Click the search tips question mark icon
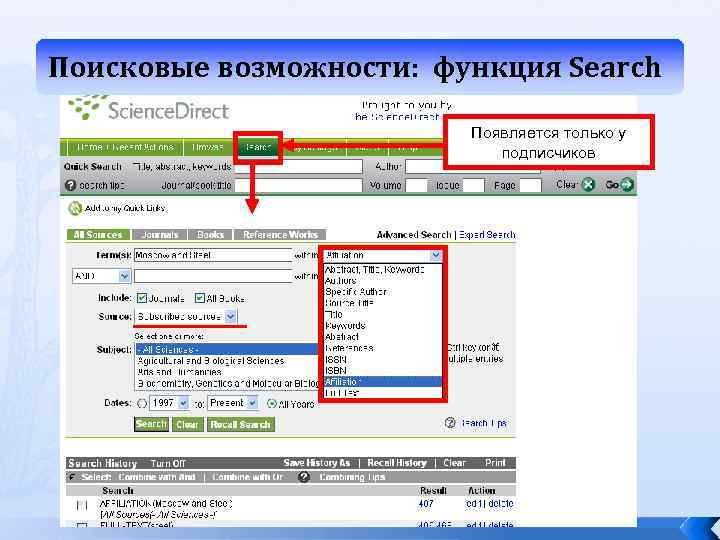 tap(70, 185)
